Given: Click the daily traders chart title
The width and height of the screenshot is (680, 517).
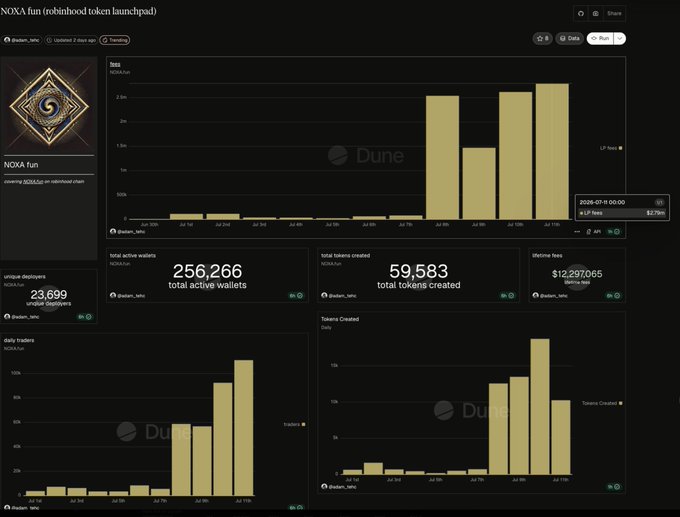Looking at the screenshot, I should (19, 340).
